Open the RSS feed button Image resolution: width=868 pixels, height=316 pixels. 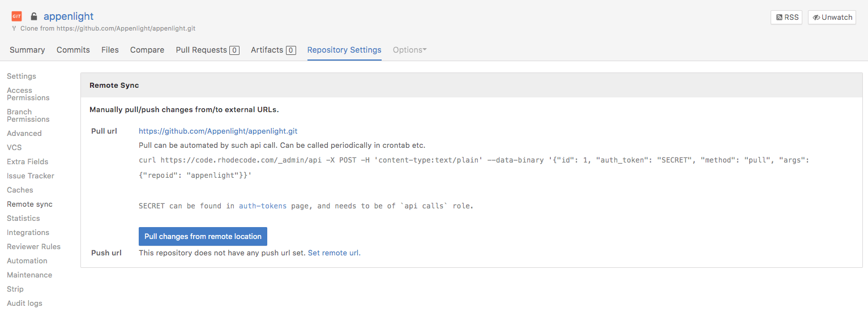pyautogui.click(x=786, y=18)
